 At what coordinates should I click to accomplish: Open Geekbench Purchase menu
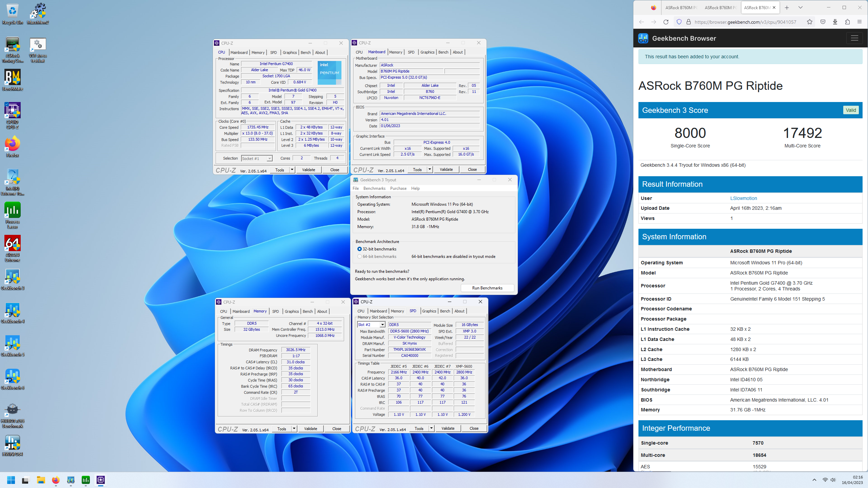pos(398,188)
